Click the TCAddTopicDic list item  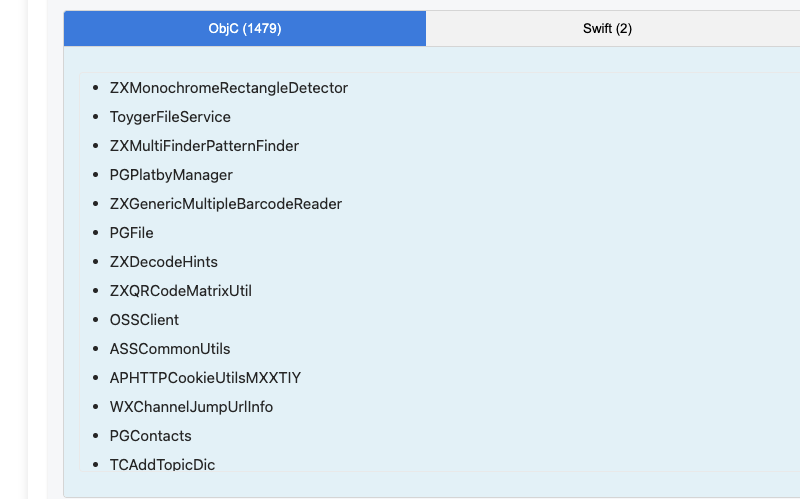pyautogui.click(x=162, y=464)
